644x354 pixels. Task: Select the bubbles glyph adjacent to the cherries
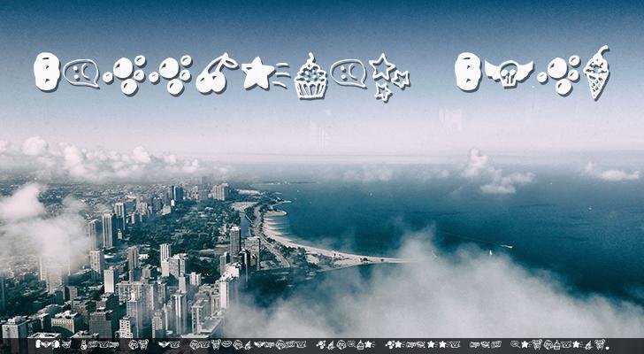171,75
